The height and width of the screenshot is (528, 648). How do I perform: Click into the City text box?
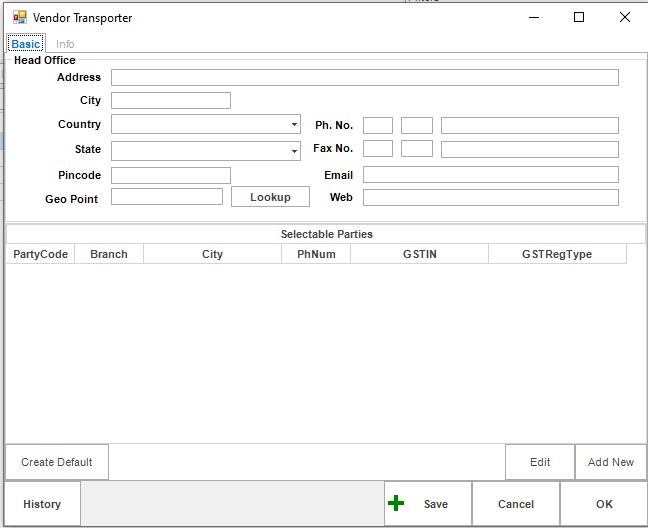(x=170, y=101)
